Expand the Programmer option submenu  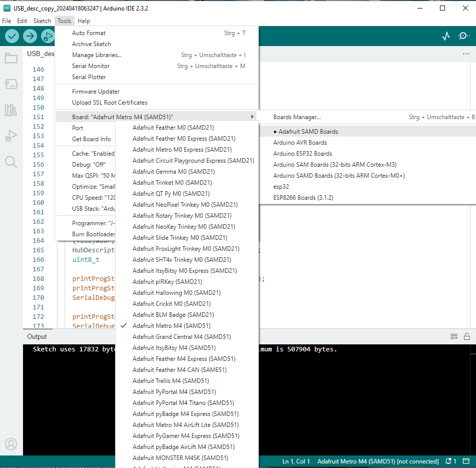pos(86,223)
